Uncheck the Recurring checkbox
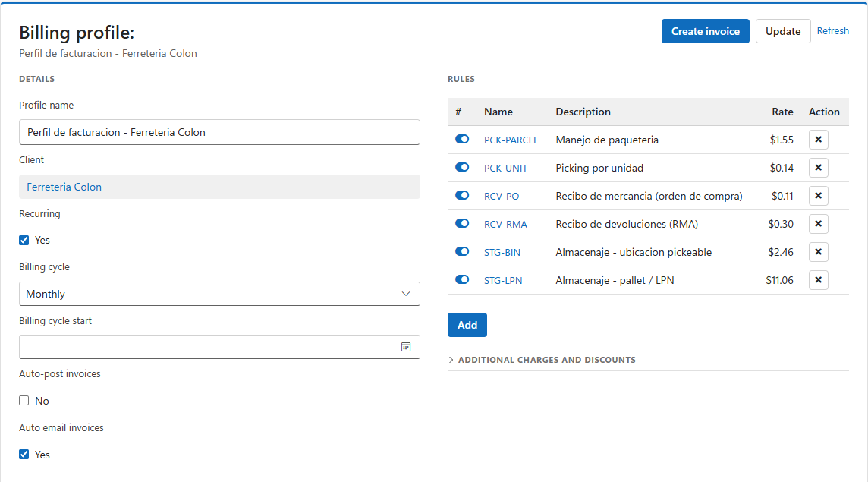 tap(24, 241)
